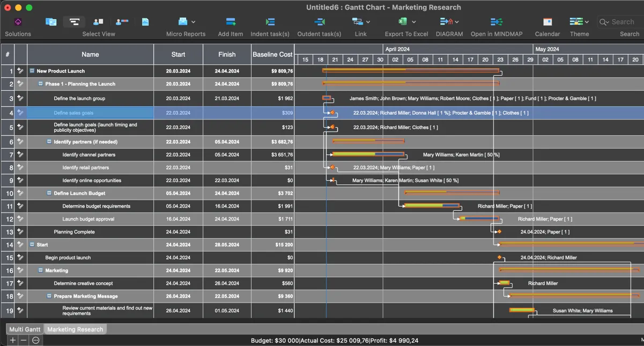
Task: Click the plus button at bottom left
Action: pyautogui.click(x=13, y=340)
